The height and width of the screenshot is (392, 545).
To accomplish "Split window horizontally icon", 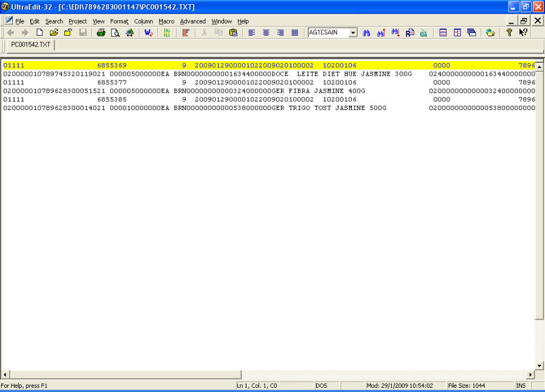I will 443,33.
